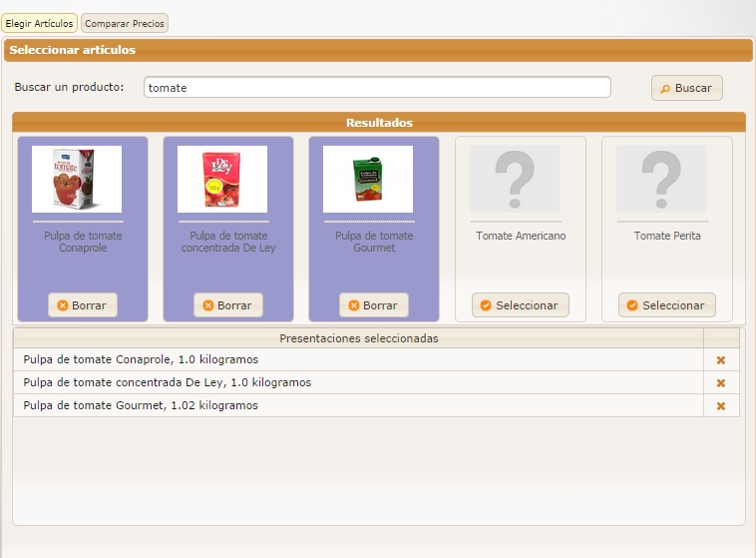Open the Elegir Artículos tab

40,23
